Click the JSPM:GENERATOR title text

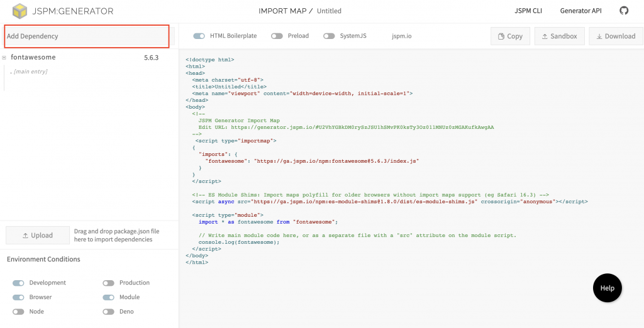(x=73, y=11)
